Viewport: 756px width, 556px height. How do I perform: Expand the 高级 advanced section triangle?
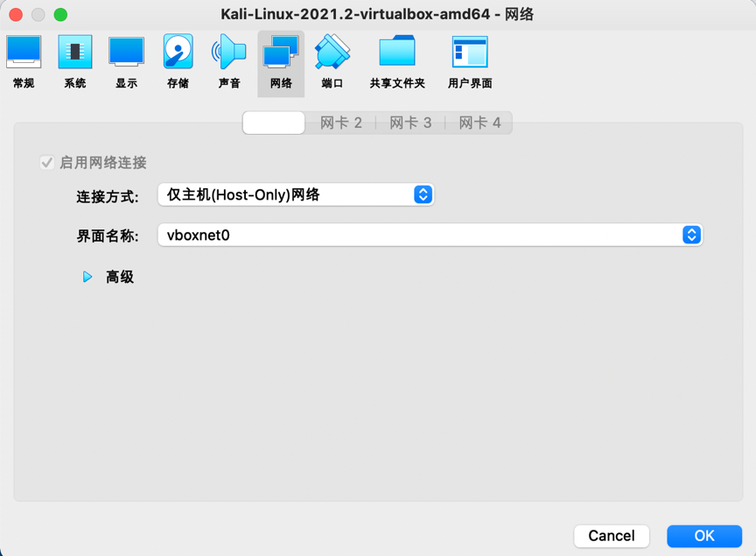[87, 277]
